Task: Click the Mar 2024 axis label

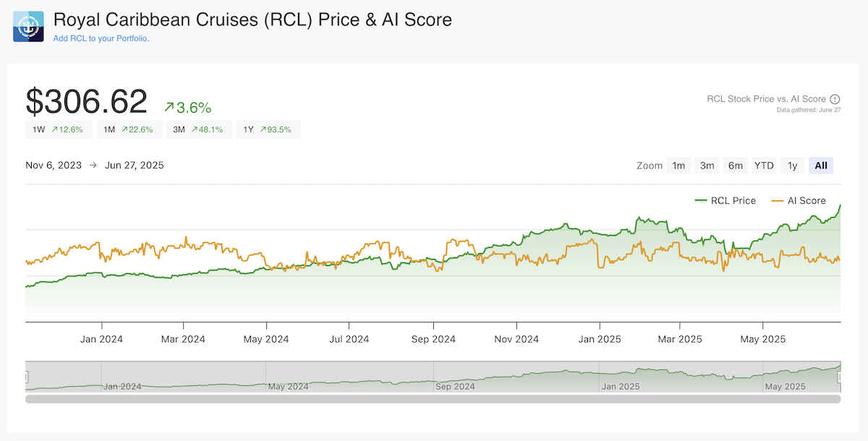Action: (x=183, y=338)
